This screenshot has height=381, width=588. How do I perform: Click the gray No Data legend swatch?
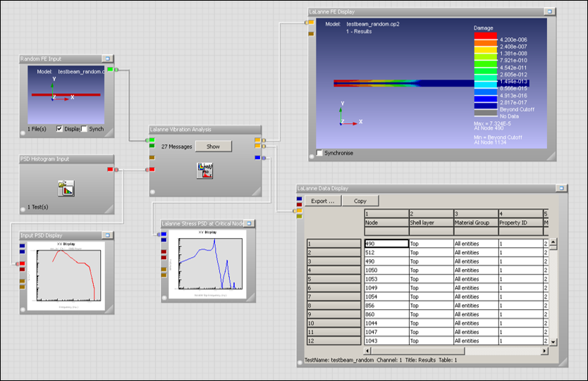pos(486,113)
